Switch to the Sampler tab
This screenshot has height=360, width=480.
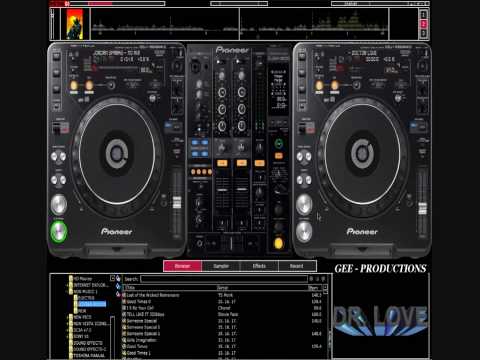pyautogui.click(x=221, y=266)
